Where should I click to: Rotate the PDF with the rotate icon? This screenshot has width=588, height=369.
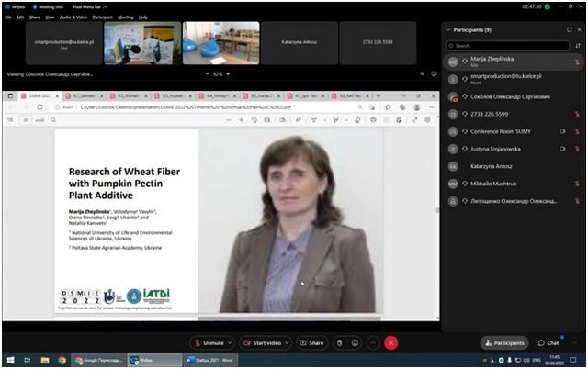254,120
